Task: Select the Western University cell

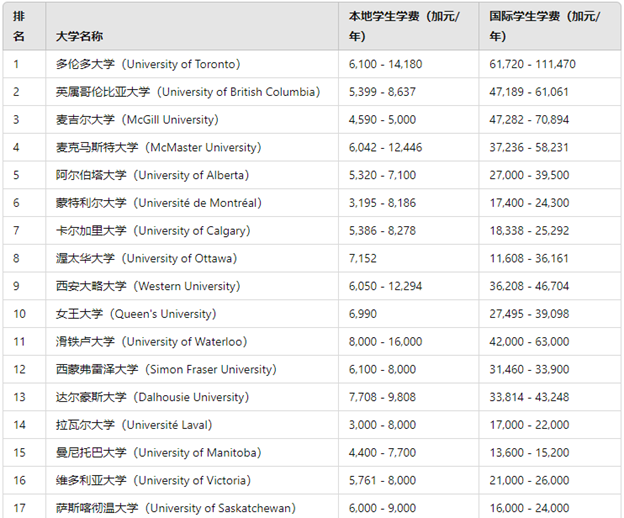Action: (192, 286)
